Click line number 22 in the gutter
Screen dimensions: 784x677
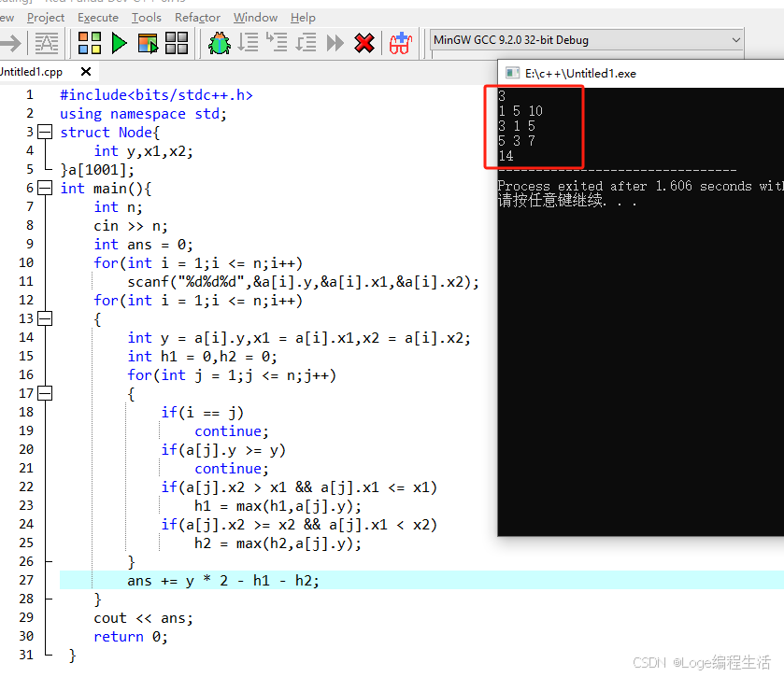pos(26,487)
